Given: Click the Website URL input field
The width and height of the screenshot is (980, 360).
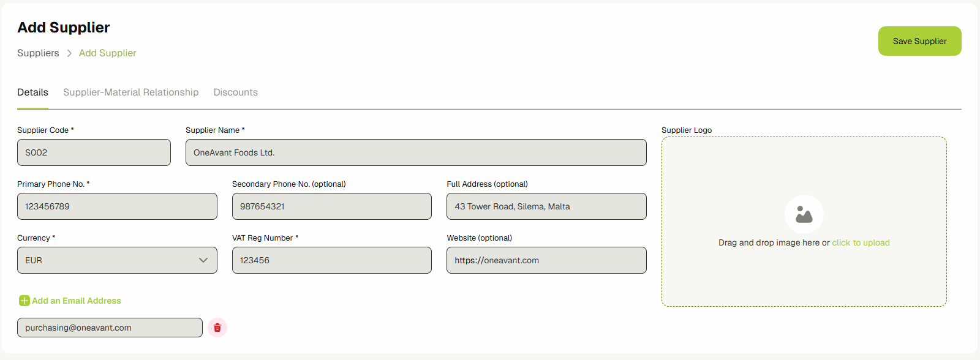Looking at the screenshot, I should tap(546, 260).
